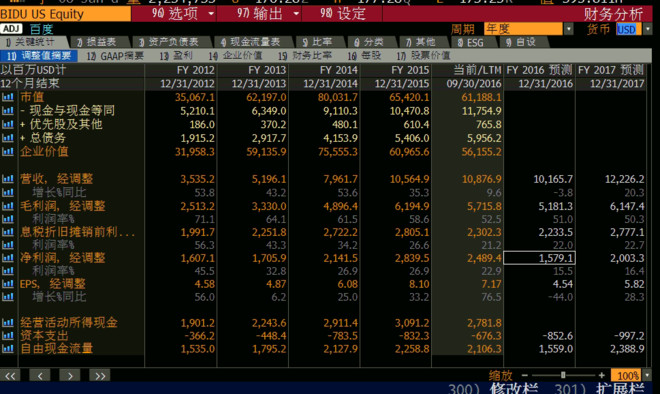Expand the 96 选项 dropdown
The image size is (660, 394).
pos(211,14)
